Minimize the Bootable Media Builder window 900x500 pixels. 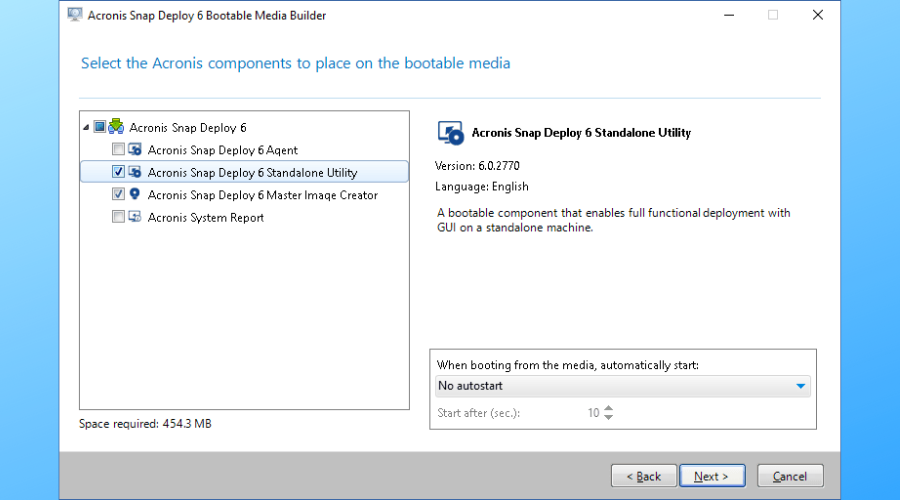(x=729, y=15)
